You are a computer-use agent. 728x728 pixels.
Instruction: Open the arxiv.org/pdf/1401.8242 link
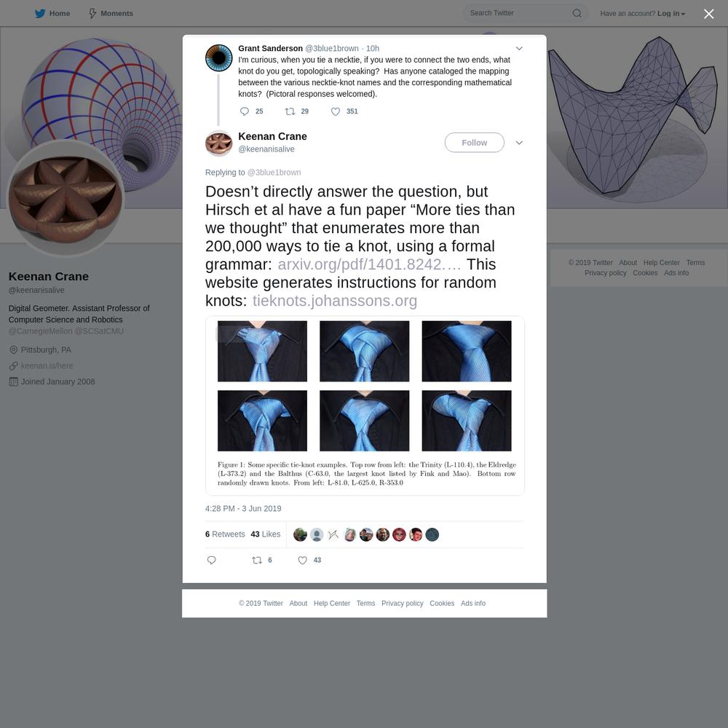click(x=369, y=264)
